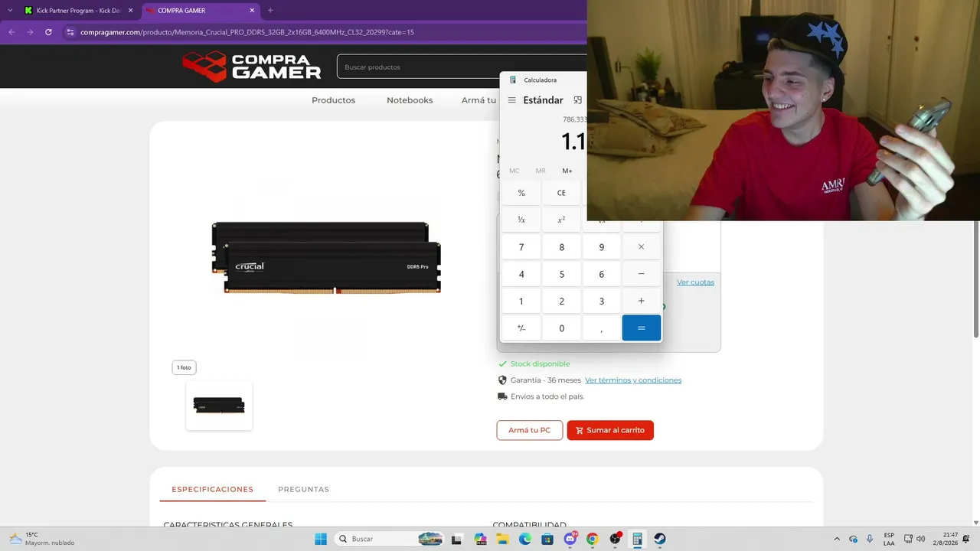Image resolution: width=980 pixels, height=551 pixels.
Task: Click the Compra Gamer logo
Action: point(252,67)
